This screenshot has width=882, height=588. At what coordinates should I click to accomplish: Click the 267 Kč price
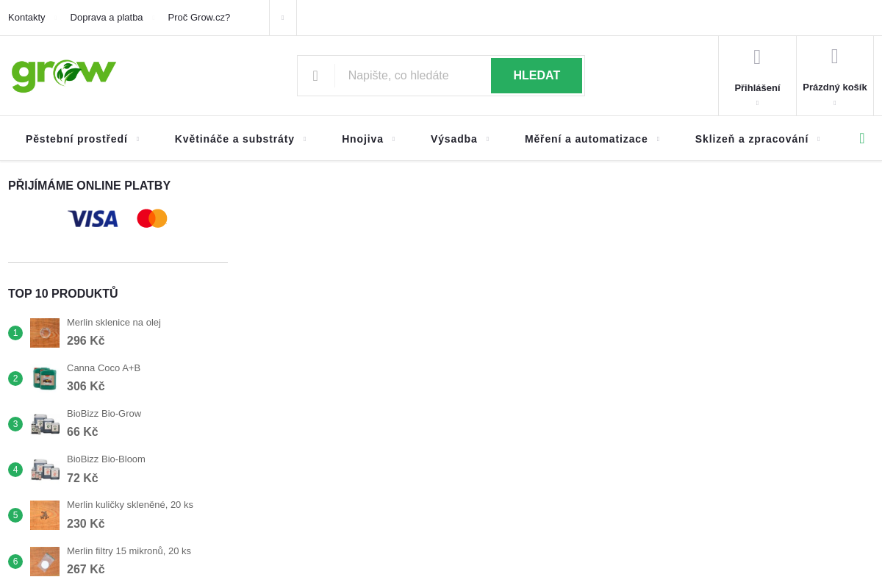86,570
